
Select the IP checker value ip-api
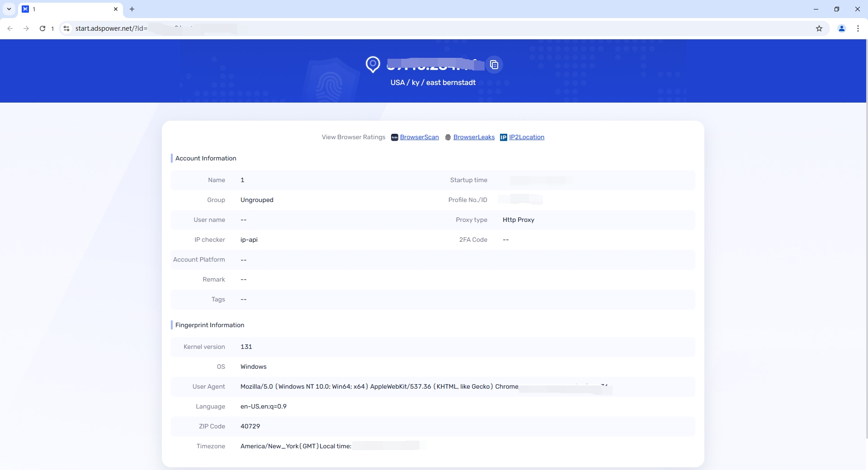click(249, 240)
